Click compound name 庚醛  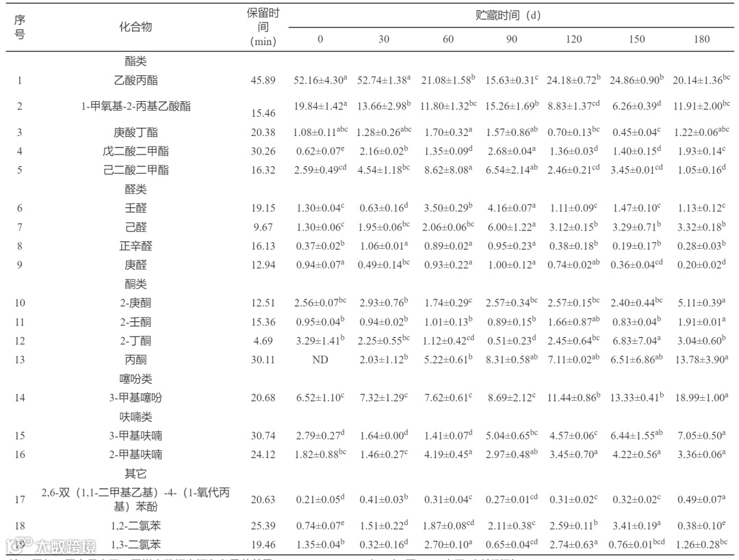(x=135, y=265)
